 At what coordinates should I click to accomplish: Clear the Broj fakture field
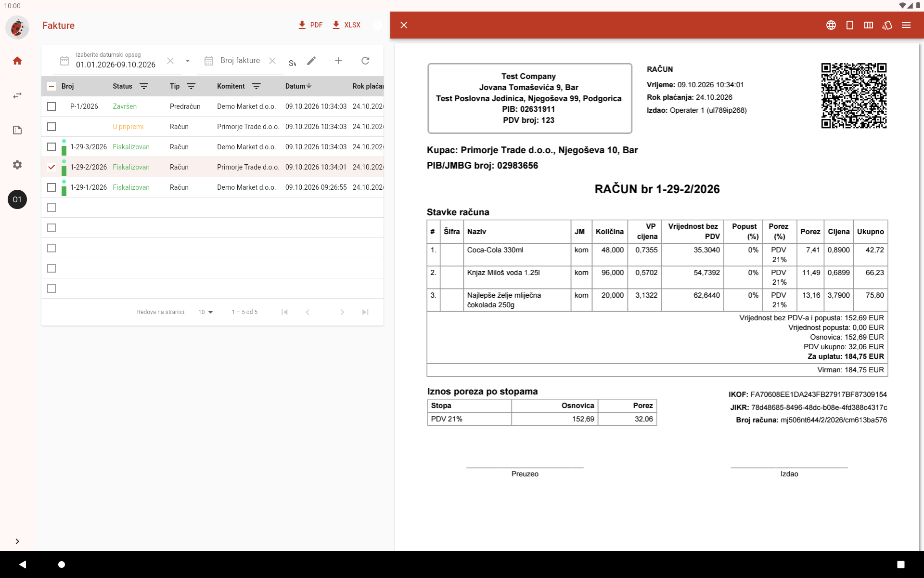pyautogui.click(x=272, y=61)
